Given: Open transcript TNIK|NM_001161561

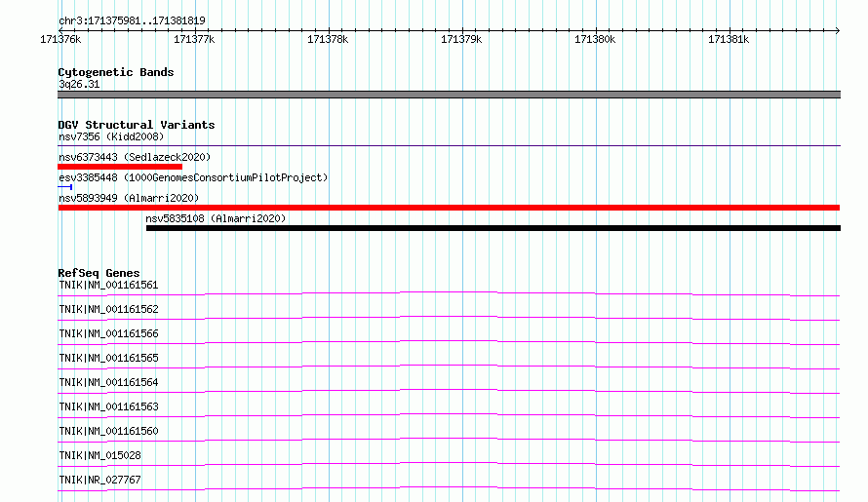Looking at the screenshot, I should pyautogui.click(x=108, y=285).
